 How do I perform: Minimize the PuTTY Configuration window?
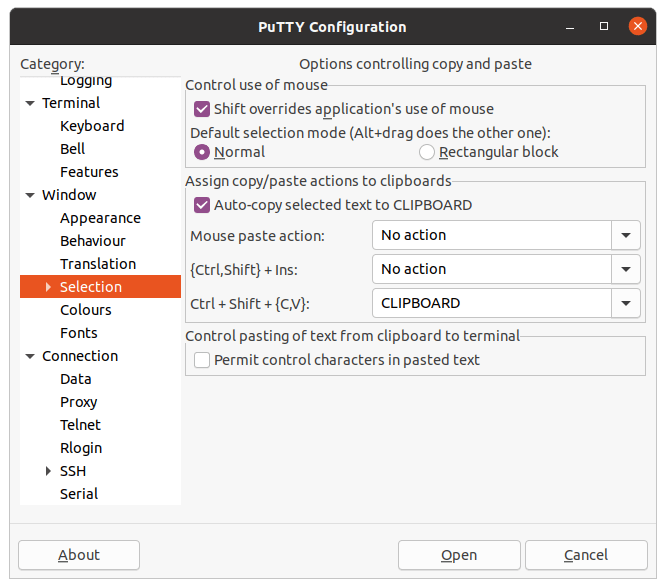[570, 27]
